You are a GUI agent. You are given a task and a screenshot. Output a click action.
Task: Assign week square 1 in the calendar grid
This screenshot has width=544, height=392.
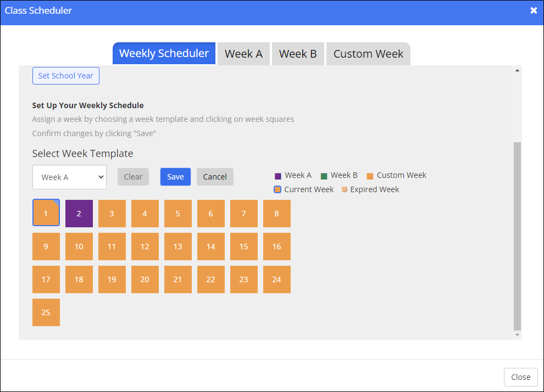click(46, 213)
